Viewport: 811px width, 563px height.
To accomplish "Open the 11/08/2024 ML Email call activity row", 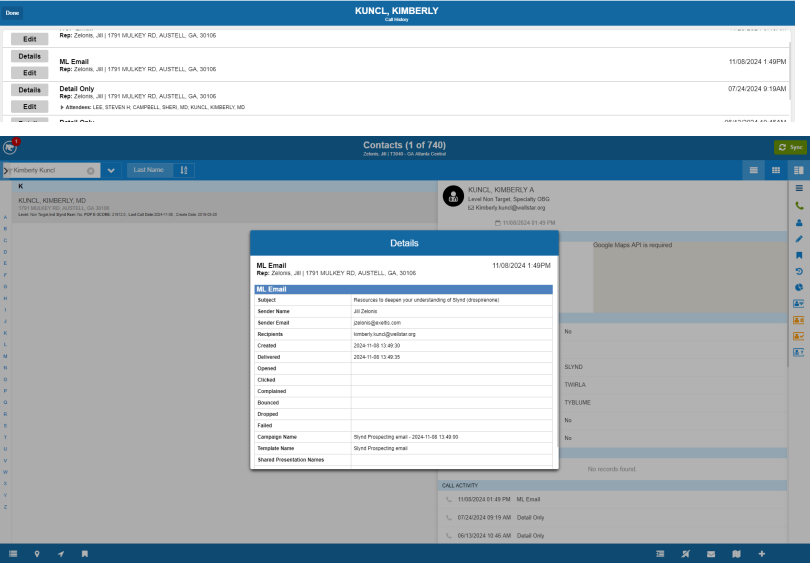I will click(613, 499).
